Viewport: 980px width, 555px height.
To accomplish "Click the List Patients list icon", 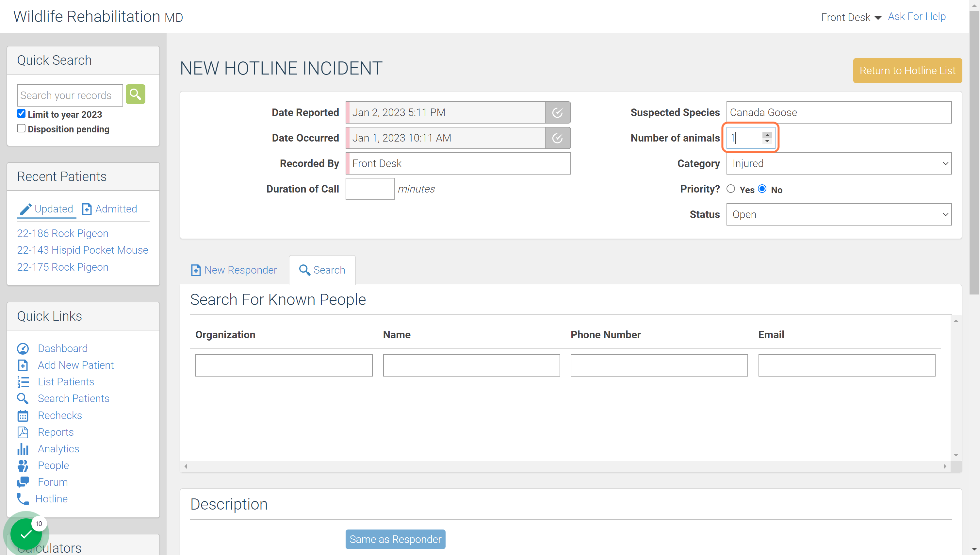I will [23, 382].
